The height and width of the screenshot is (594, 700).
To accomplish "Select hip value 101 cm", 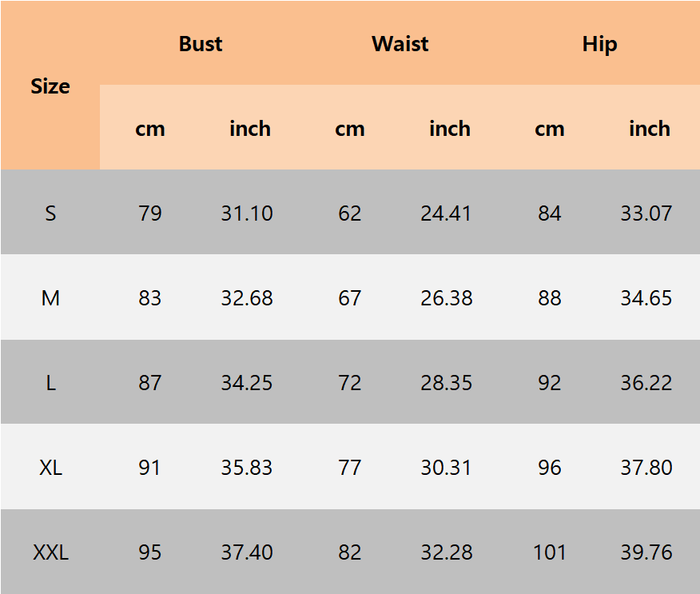I will point(549,552).
